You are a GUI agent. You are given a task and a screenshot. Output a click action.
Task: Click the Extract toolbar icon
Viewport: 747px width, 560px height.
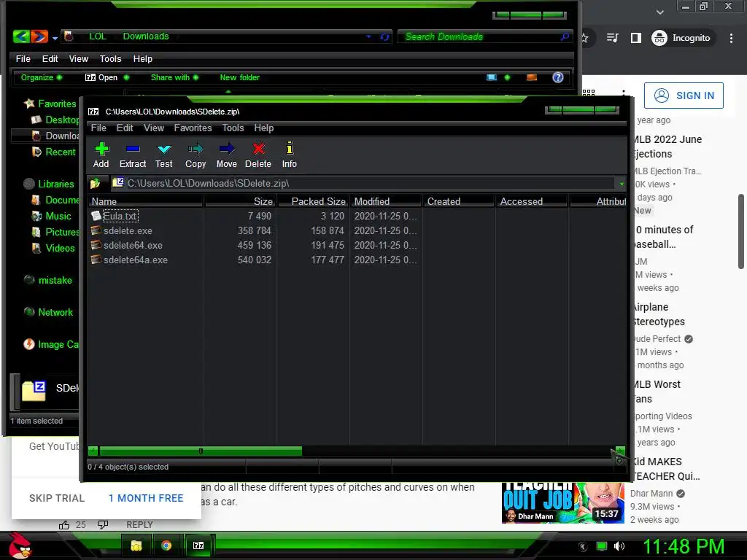tap(133, 155)
